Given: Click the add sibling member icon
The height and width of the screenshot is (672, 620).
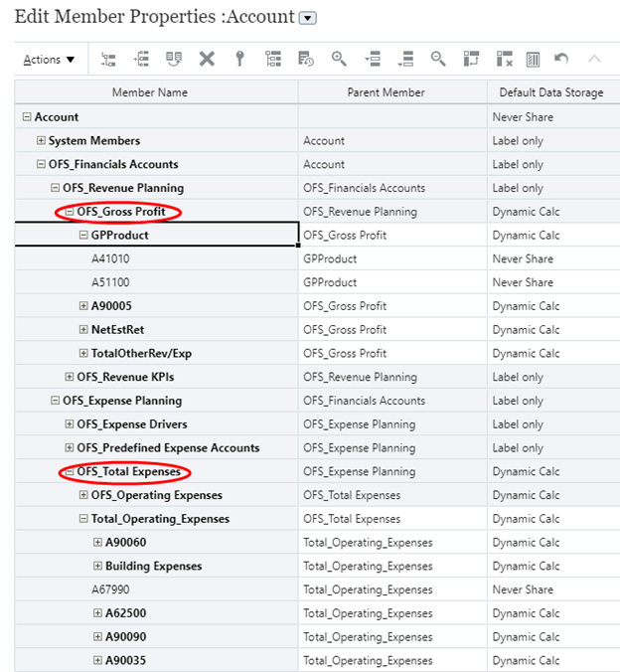Looking at the screenshot, I should pos(141,60).
